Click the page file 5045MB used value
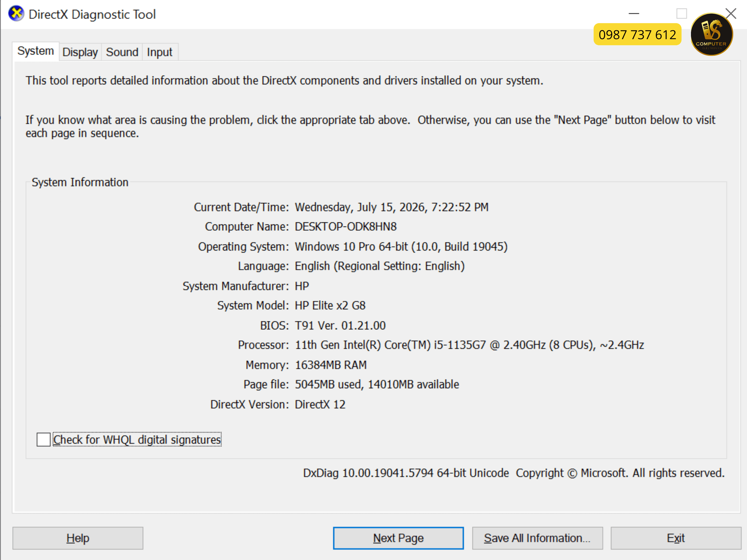The image size is (747, 560). 377,384
